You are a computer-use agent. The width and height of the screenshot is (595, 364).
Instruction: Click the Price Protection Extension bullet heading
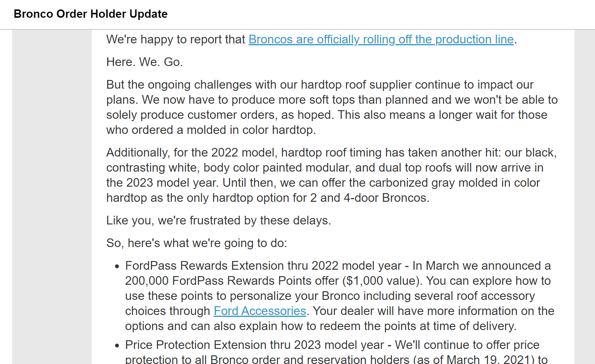[255, 345]
